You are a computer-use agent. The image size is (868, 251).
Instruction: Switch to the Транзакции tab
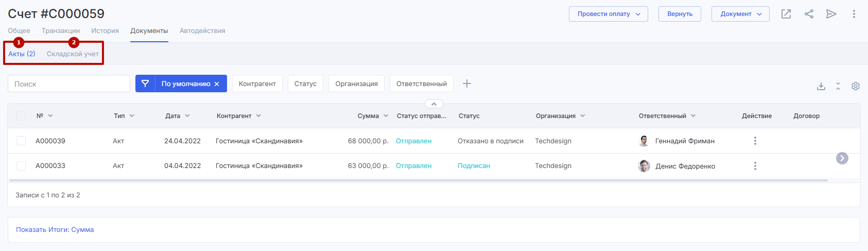pos(61,31)
